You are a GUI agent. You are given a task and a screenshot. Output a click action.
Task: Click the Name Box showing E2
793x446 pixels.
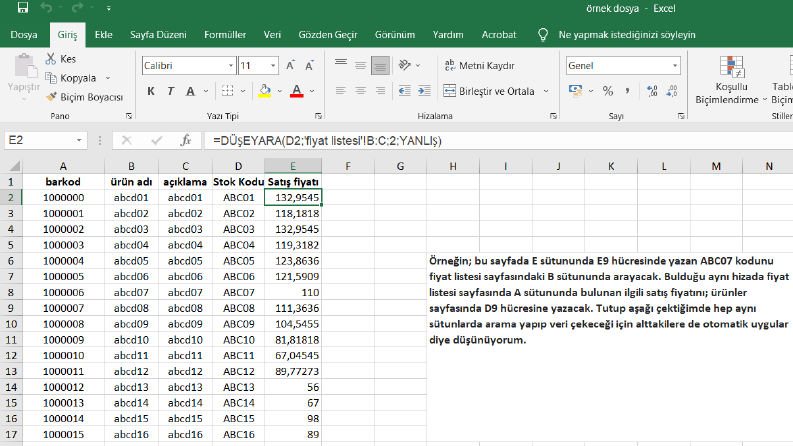click(x=46, y=140)
